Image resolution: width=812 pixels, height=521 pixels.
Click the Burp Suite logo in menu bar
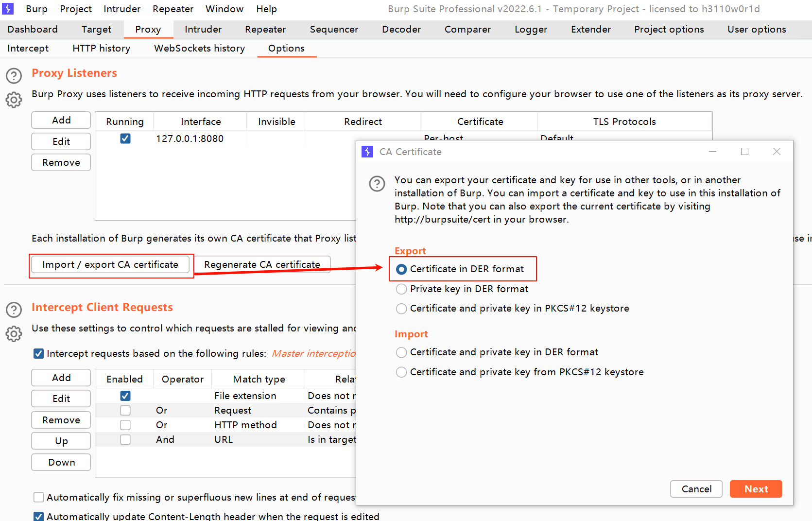[x=8, y=9]
